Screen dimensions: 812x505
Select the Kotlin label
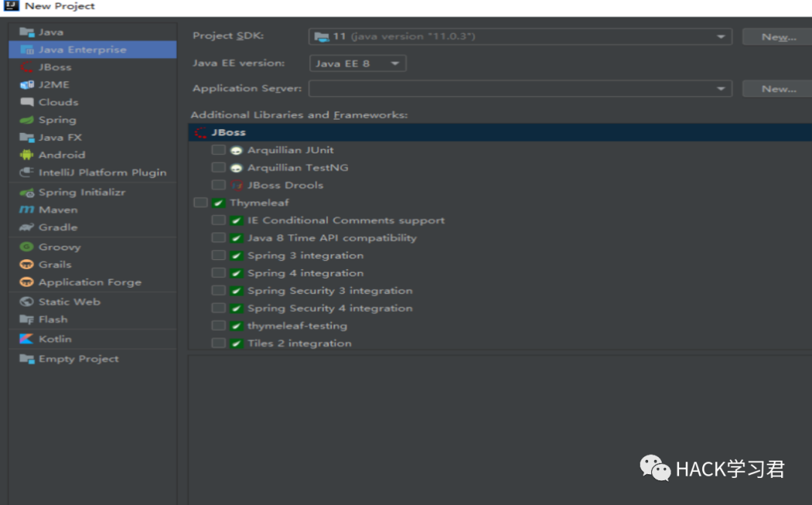(x=55, y=339)
